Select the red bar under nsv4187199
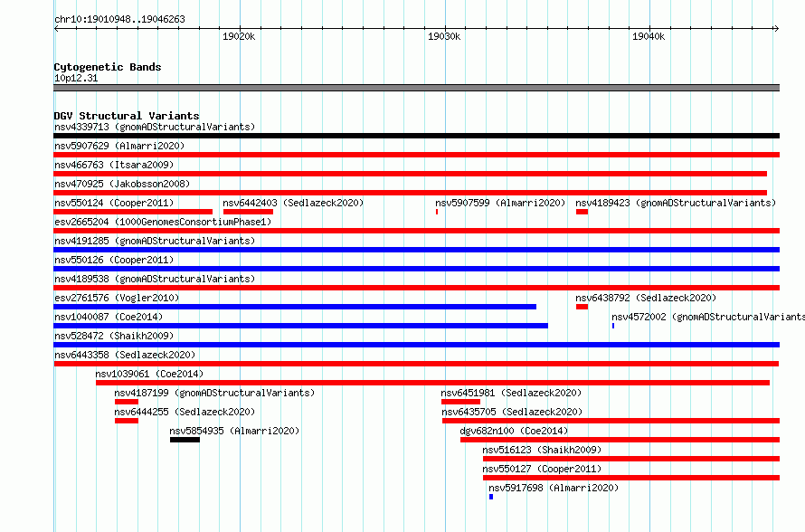This screenshot has height=532, width=805. [x=127, y=402]
